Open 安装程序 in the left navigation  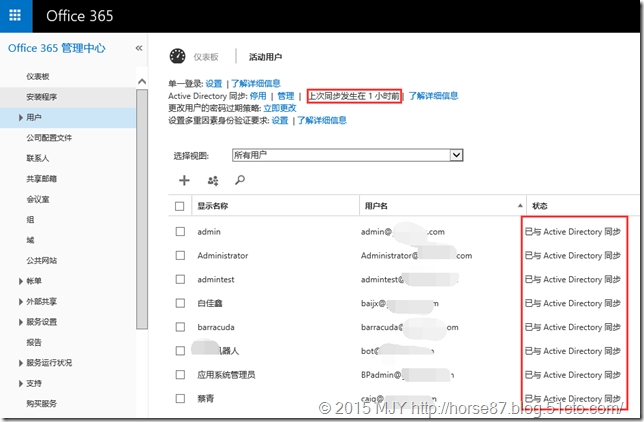pyautogui.click(x=41, y=97)
